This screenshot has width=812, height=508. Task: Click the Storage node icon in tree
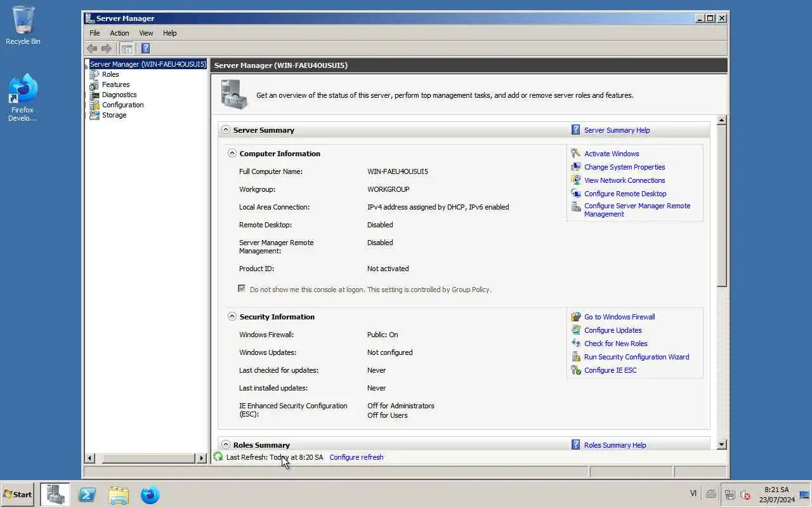(x=95, y=115)
